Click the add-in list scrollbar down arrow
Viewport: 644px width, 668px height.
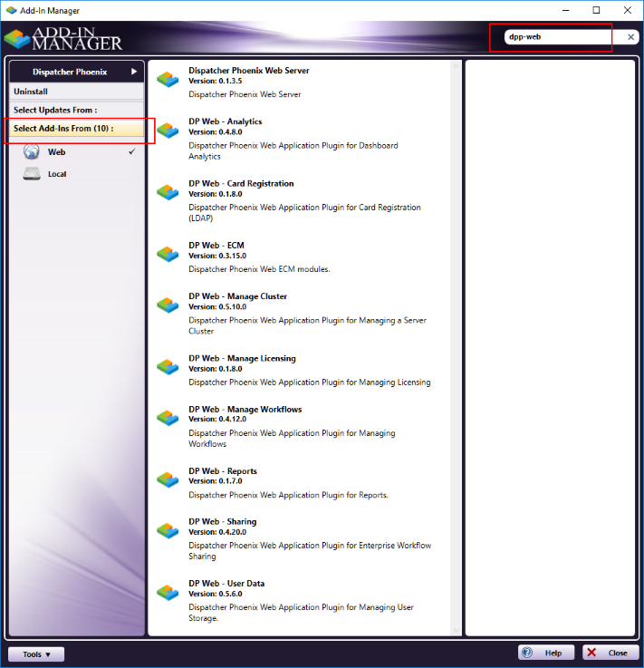coord(456,631)
